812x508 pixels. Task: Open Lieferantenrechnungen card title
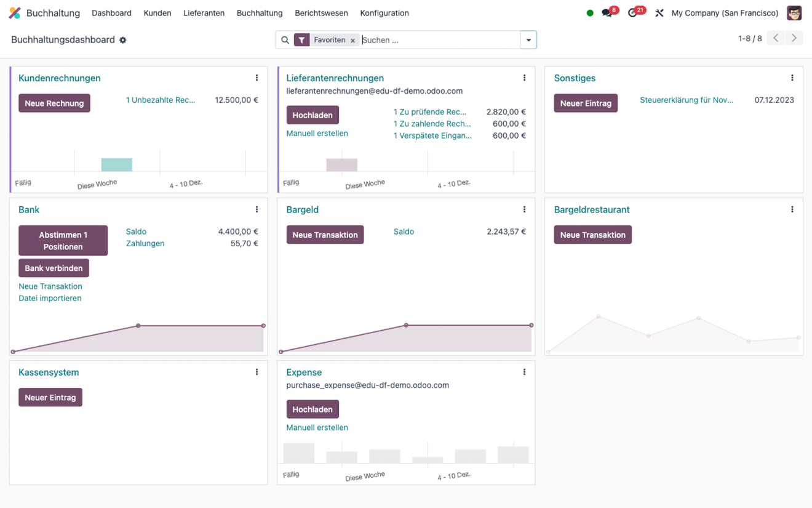tap(335, 78)
